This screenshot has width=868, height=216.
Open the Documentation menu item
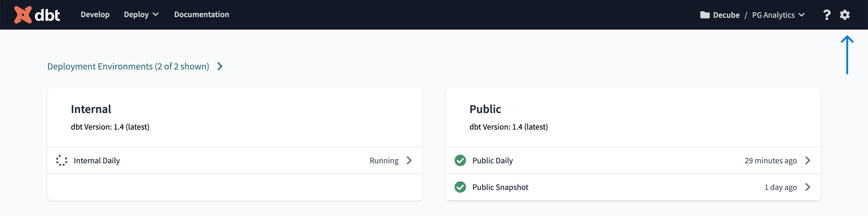click(201, 14)
